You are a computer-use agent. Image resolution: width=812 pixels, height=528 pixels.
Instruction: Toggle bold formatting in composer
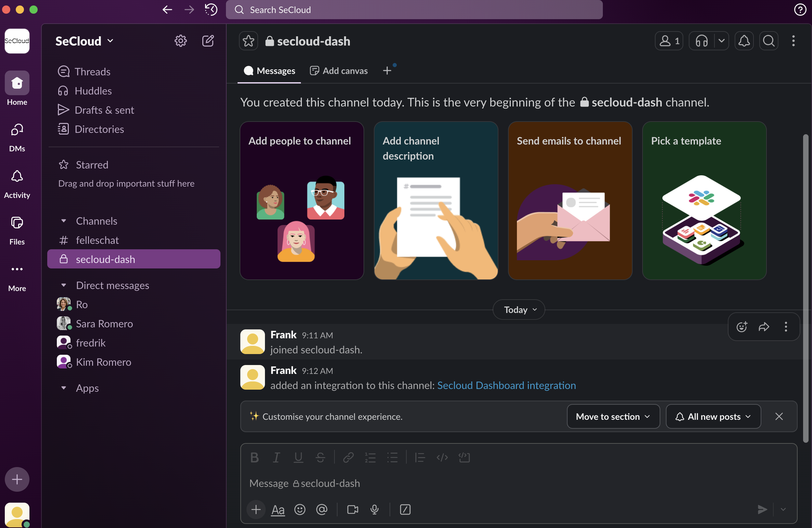pos(254,457)
